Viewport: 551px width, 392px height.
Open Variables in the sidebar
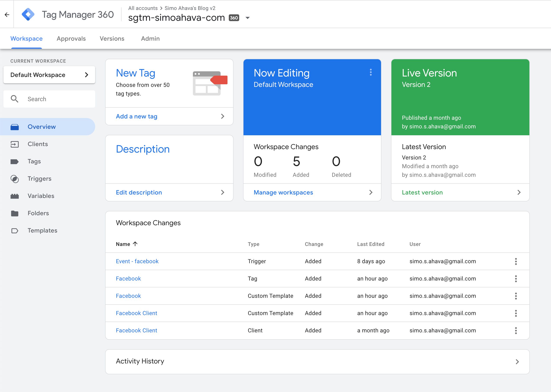[x=41, y=196]
